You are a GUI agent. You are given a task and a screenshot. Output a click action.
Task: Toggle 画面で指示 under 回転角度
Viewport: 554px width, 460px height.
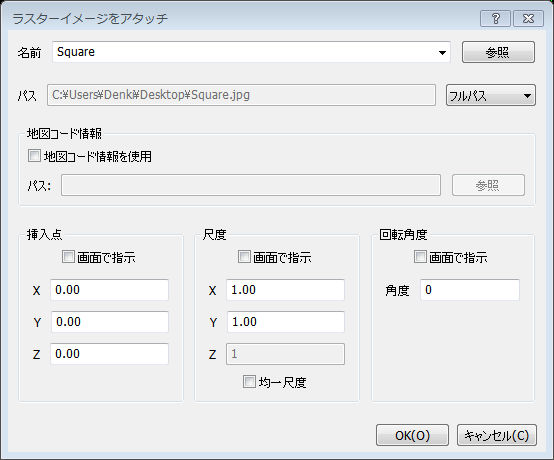coord(420,257)
